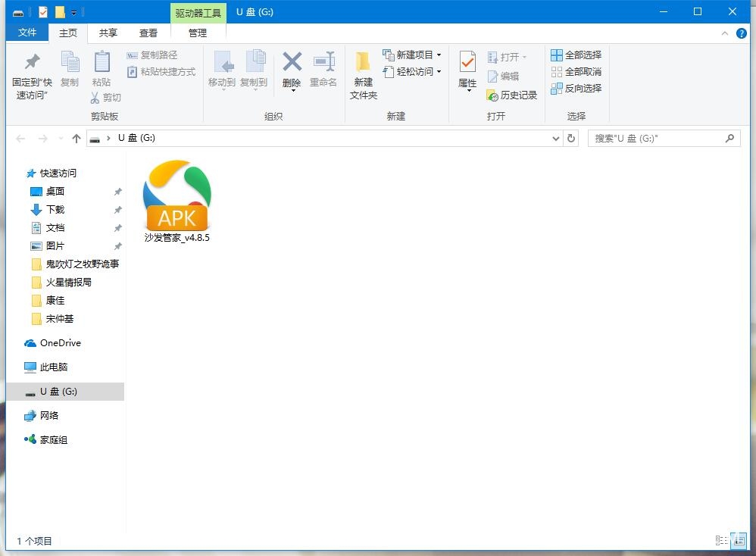Switch to the Home (主页) tab

(x=68, y=33)
